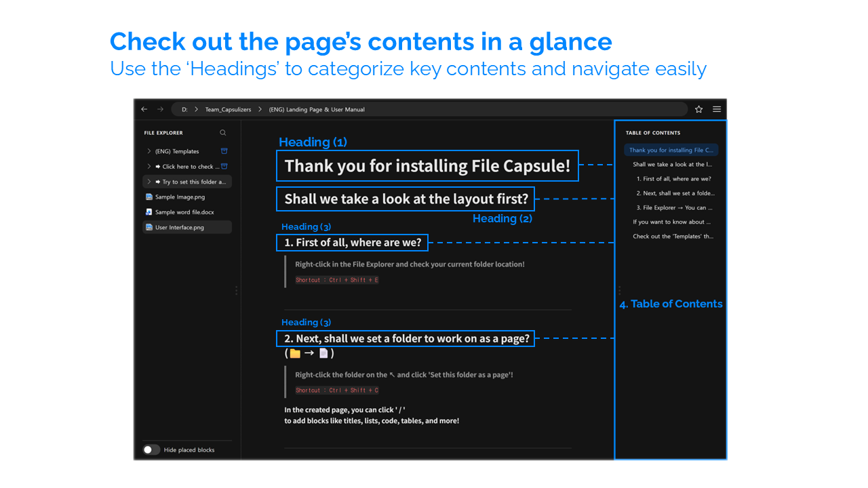This screenshot has height=488, width=868.
Task: Click '1. First of all, where are we?' heading
Action: pos(353,242)
